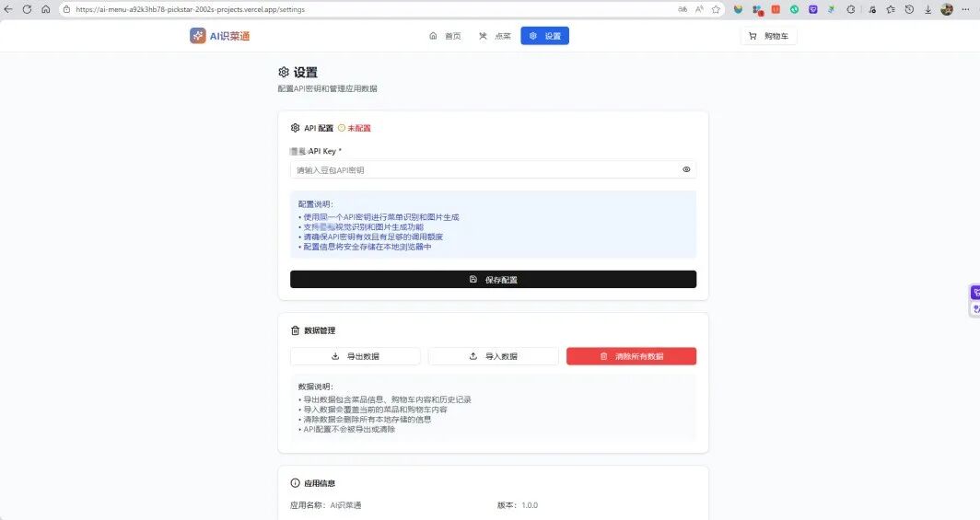Click the 未配置 status label
This screenshot has height=520, width=980.
[x=359, y=128]
